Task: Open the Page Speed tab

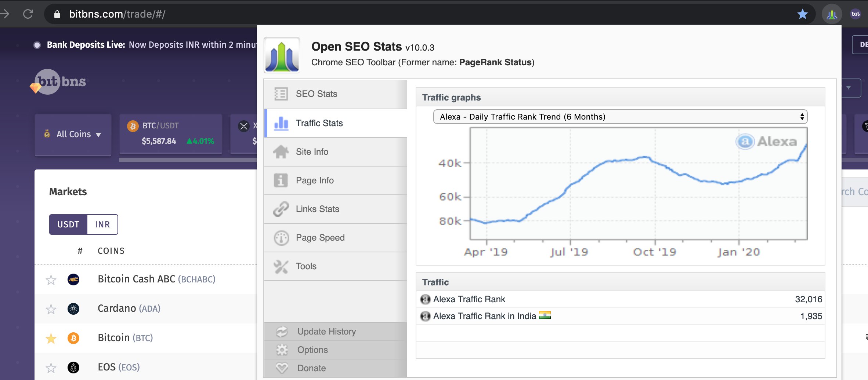Action: pos(336,238)
